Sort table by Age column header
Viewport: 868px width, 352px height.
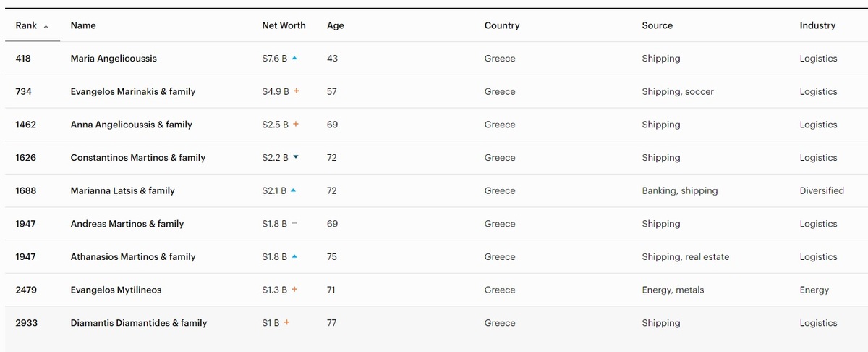pyautogui.click(x=336, y=25)
